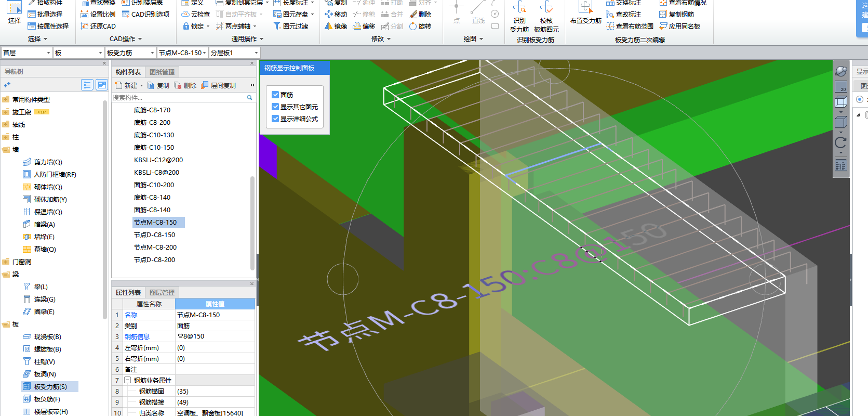This screenshot has height=416, width=868.
Task: Click 按属性选择 select by attribute
Action: point(48,26)
